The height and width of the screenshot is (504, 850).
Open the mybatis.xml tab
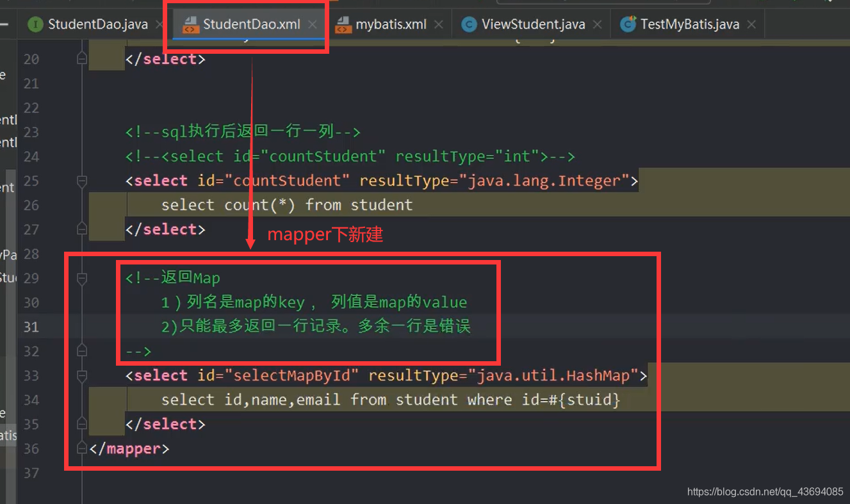(391, 24)
